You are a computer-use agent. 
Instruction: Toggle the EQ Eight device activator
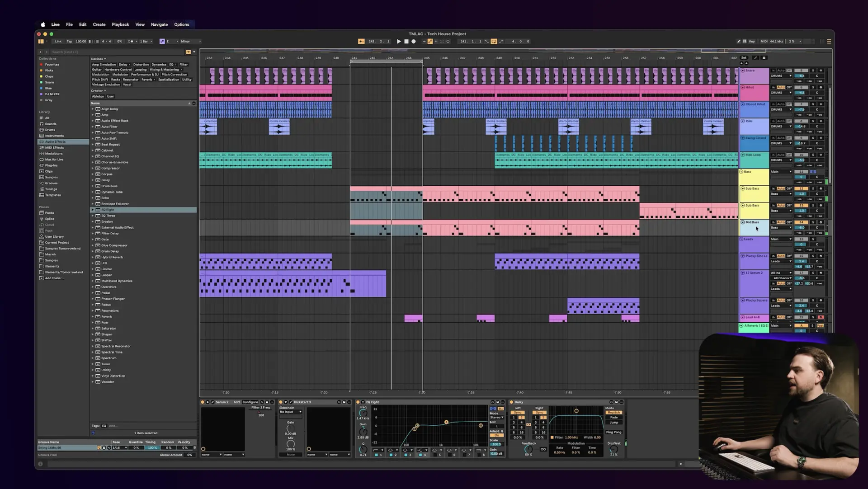click(x=358, y=402)
